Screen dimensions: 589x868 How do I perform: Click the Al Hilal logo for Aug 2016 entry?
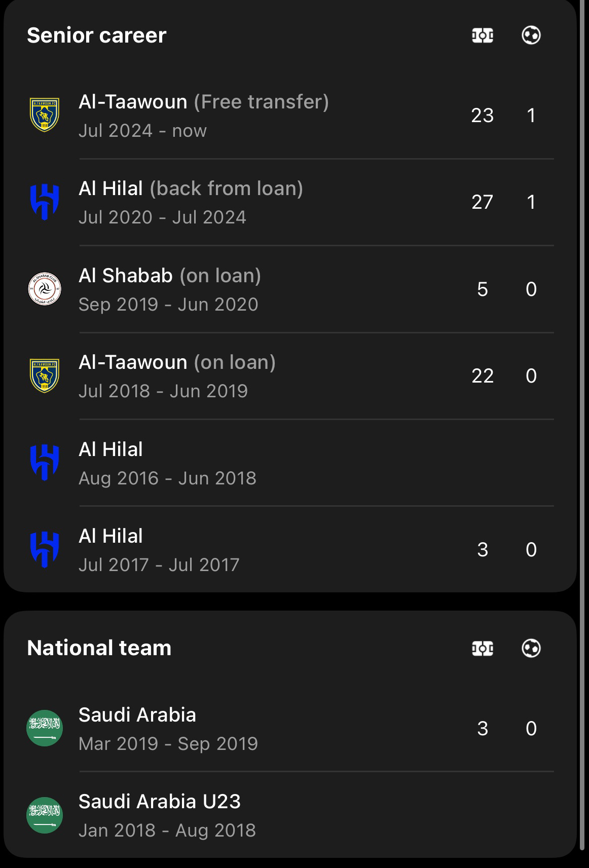tap(45, 462)
